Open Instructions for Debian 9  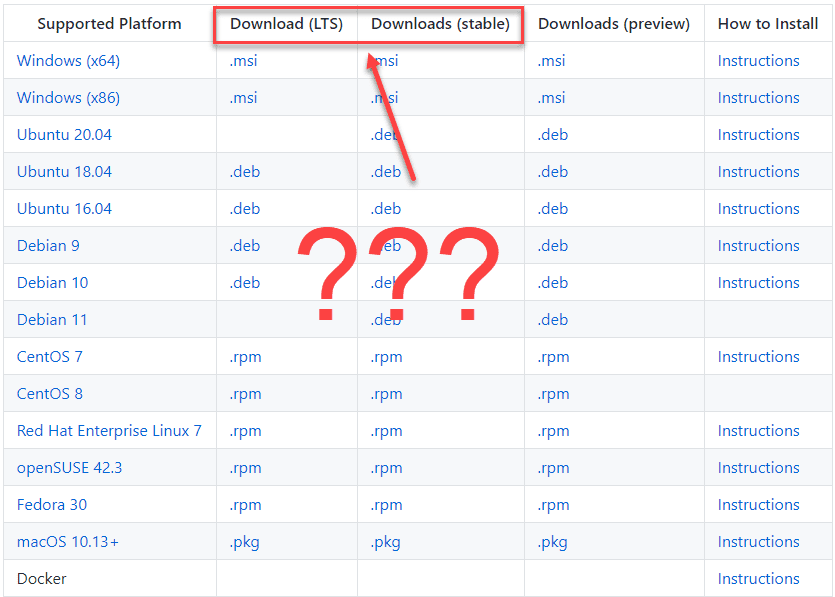[758, 246]
